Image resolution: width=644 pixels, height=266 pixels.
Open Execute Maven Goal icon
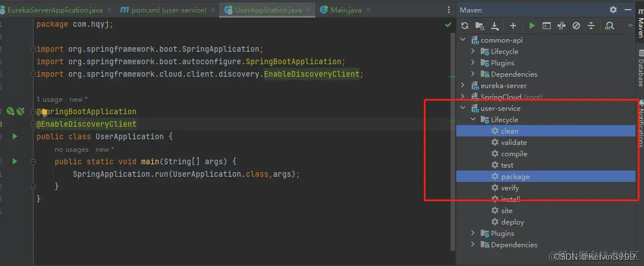tap(547, 26)
